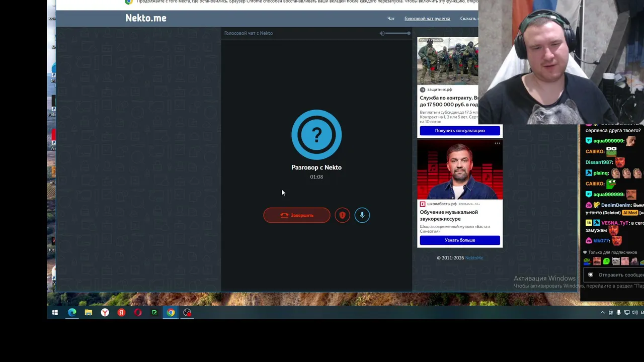Click the Только для подписчиков label in chat

click(x=612, y=252)
